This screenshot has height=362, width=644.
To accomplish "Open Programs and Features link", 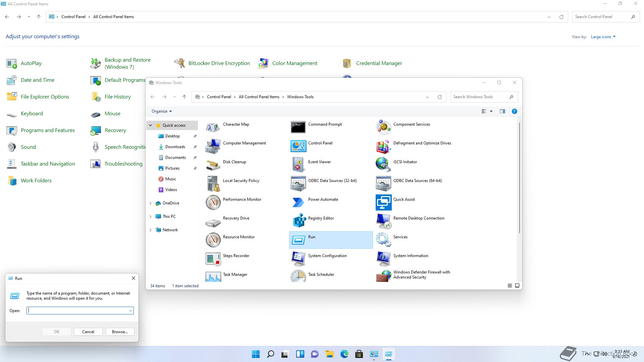I will [48, 130].
